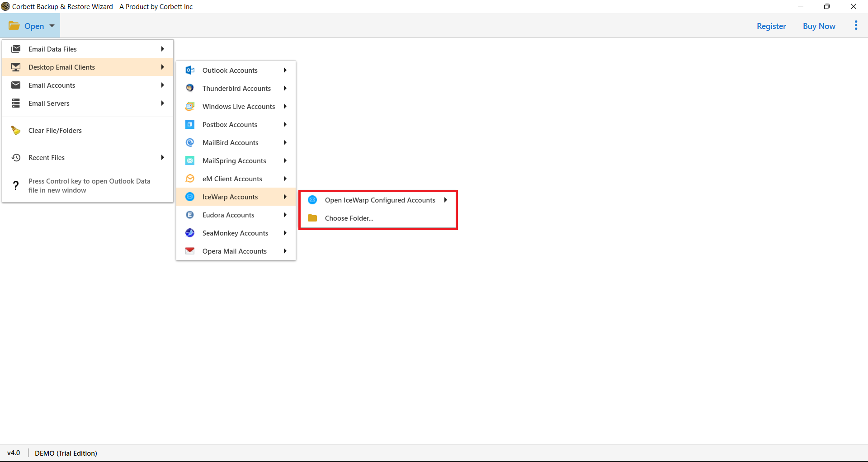Click DEMO (Trial Edition) status text
The image size is (868, 462).
click(x=66, y=453)
